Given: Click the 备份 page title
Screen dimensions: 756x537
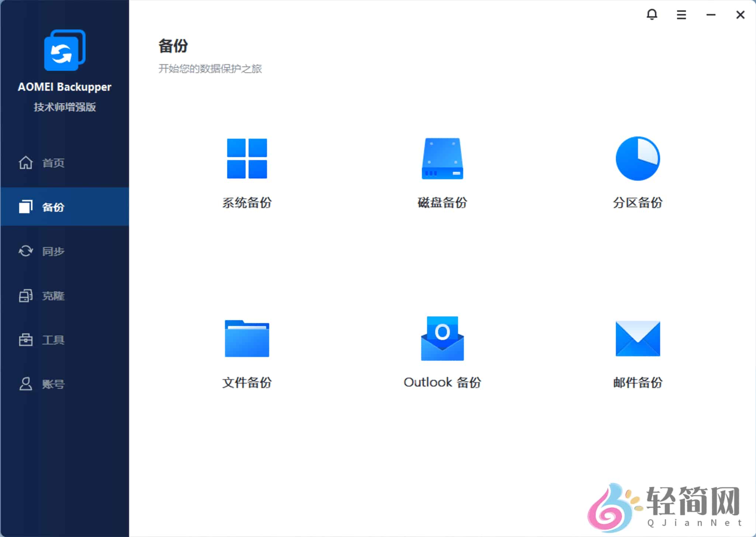Looking at the screenshot, I should pos(173,46).
